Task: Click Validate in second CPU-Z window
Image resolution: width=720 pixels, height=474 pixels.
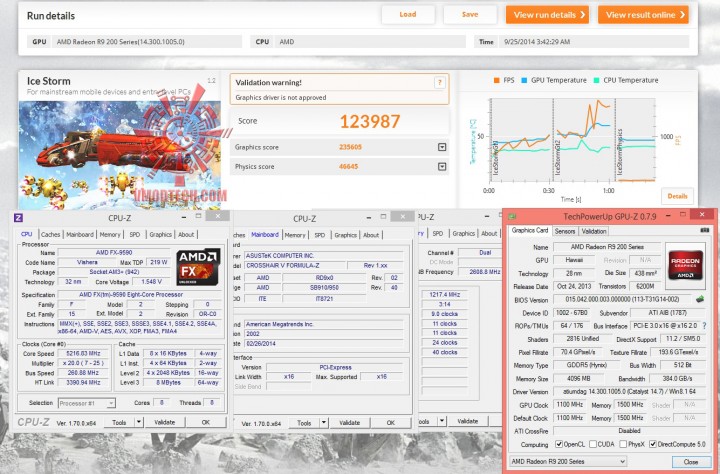Action: 349,423
